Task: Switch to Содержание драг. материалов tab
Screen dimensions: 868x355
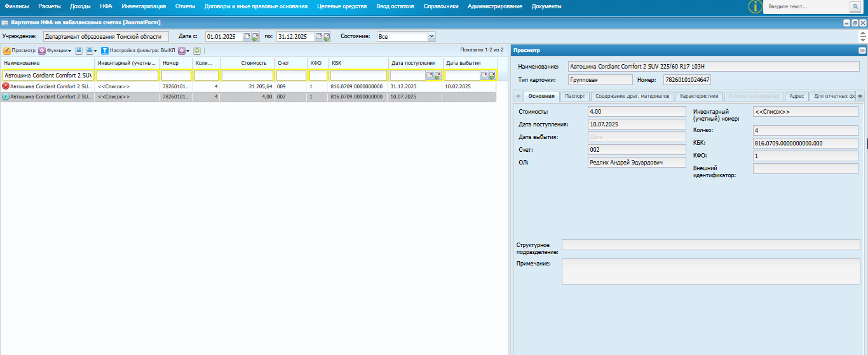Action: click(x=632, y=96)
